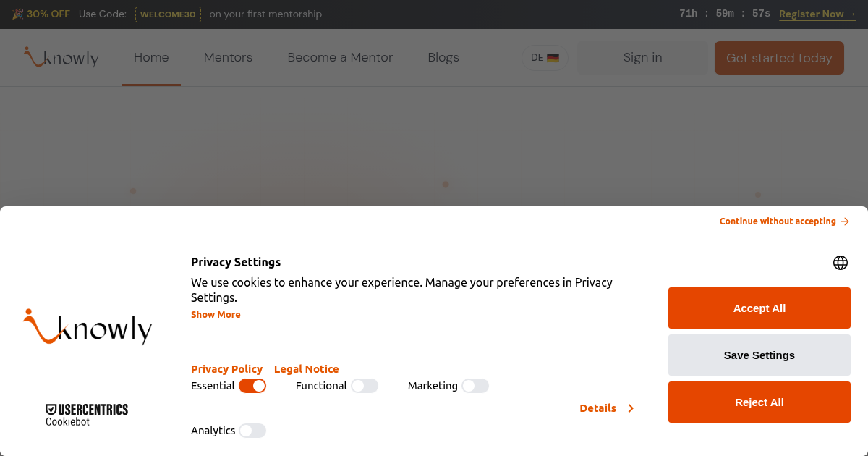Click the German flag icon
This screenshot has height=456, width=868.
tap(553, 58)
